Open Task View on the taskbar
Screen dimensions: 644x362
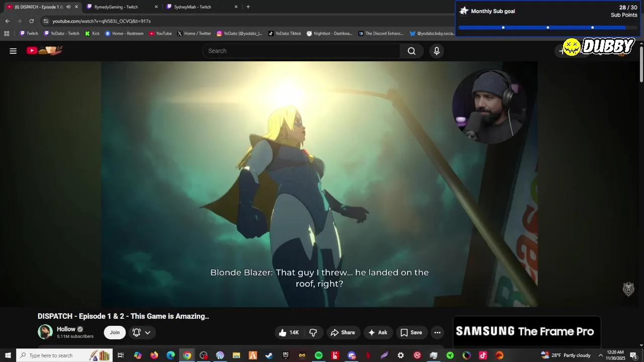pos(121,355)
